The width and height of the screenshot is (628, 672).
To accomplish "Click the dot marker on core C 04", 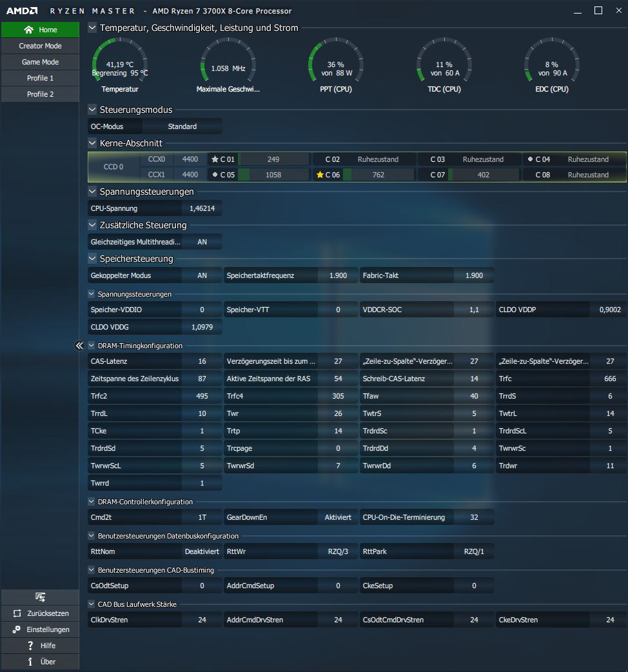I will pyautogui.click(x=531, y=159).
